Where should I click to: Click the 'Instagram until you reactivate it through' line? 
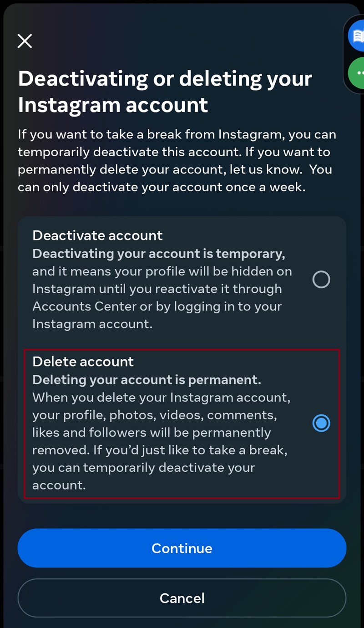pyautogui.click(x=157, y=289)
